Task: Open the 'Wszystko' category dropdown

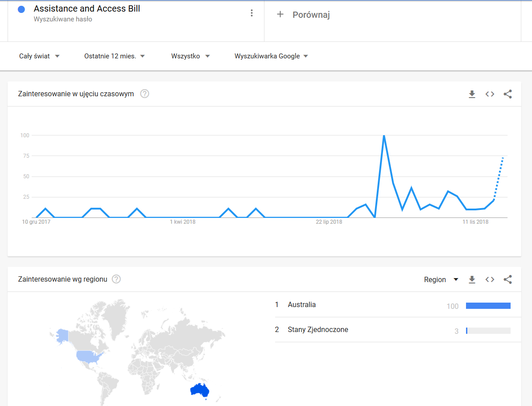Action: 190,56
